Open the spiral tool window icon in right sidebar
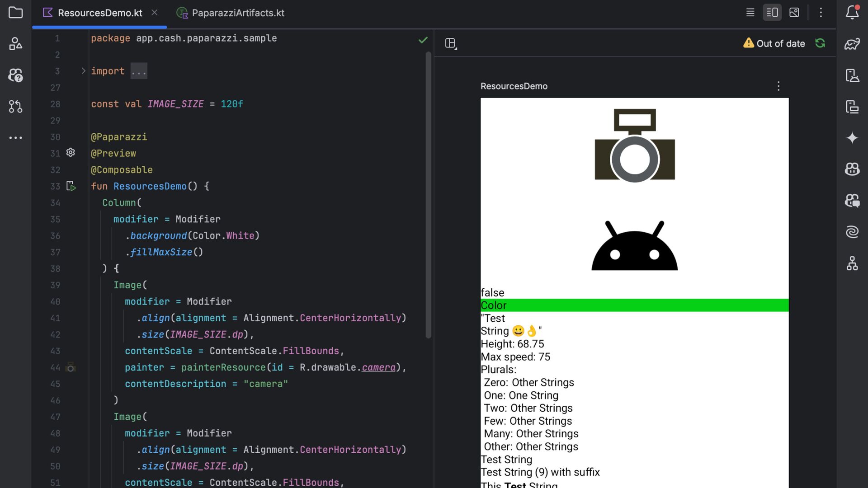Image resolution: width=868 pixels, height=488 pixels. pos(852,232)
